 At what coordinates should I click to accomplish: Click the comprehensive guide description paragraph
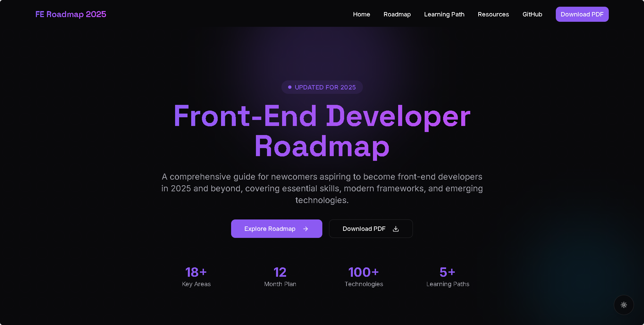pyautogui.click(x=322, y=188)
